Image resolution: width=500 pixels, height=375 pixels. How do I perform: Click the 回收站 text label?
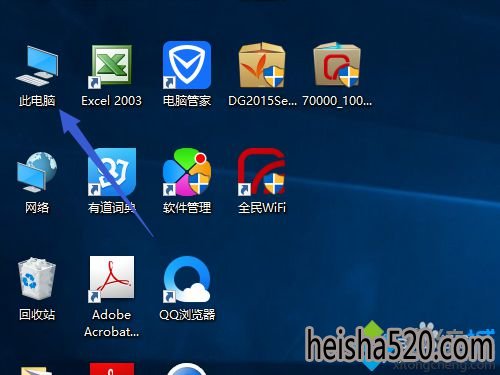[x=37, y=314]
